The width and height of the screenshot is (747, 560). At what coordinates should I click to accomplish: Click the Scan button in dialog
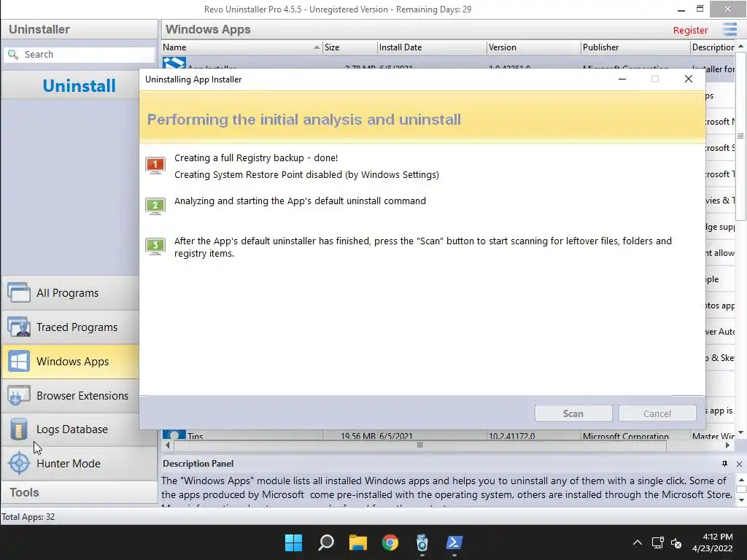point(573,413)
